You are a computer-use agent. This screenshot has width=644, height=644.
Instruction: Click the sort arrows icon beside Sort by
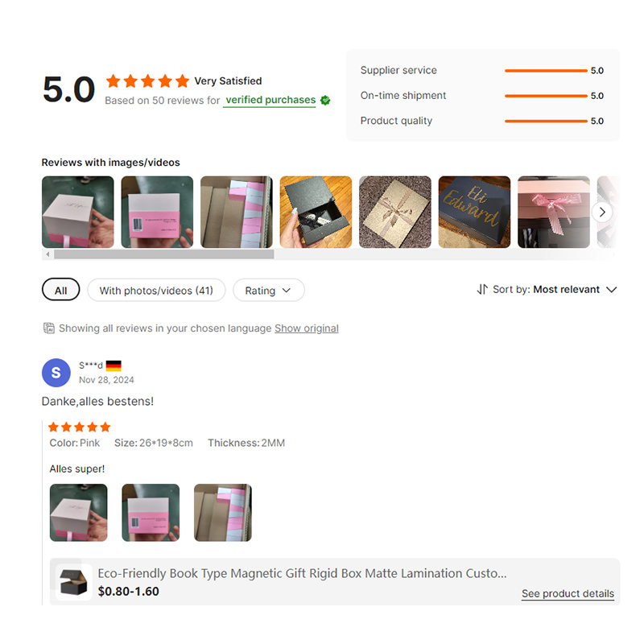tap(482, 290)
